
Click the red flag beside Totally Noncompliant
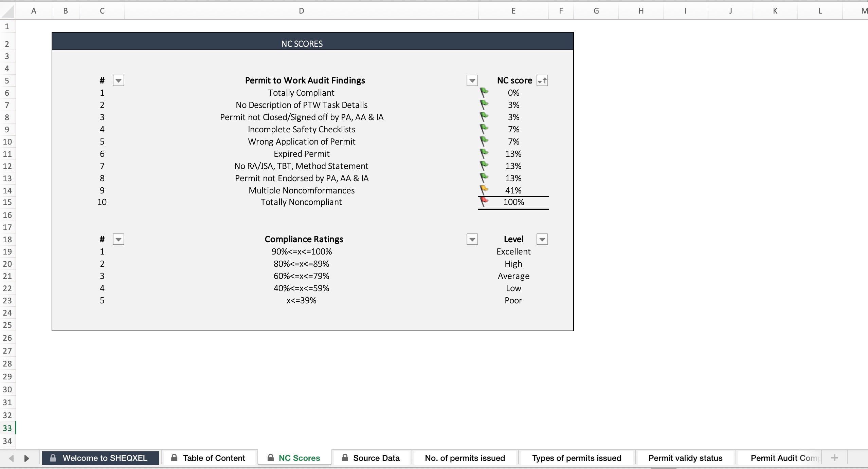click(x=484, y=202)
